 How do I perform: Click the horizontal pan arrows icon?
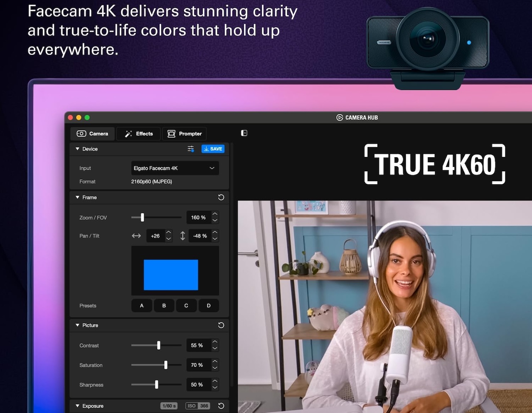tap(136, 236)
